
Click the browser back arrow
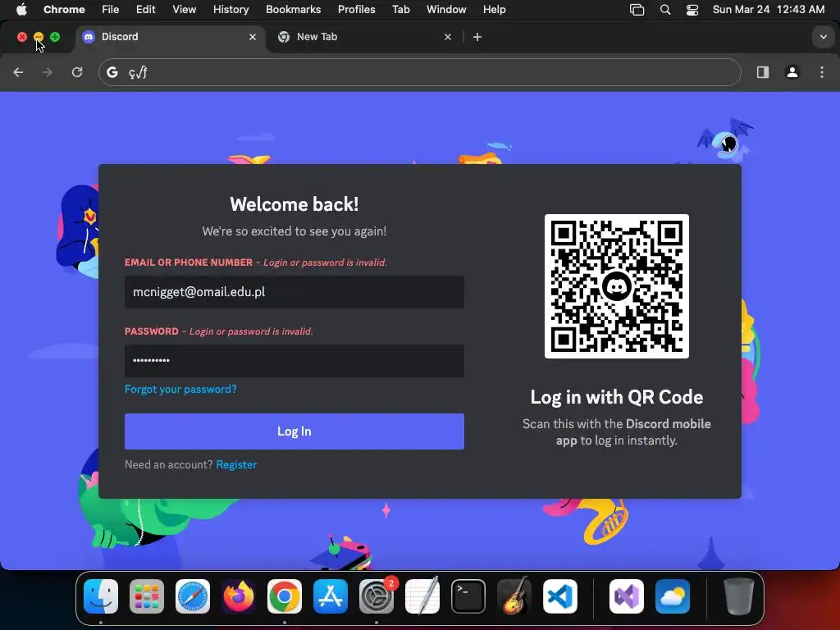(18, 72)
